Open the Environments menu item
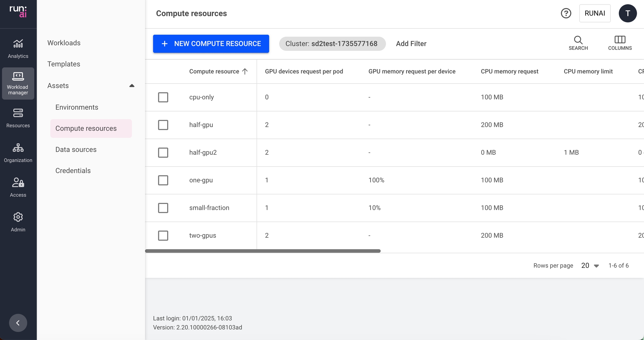 (77, 107)
